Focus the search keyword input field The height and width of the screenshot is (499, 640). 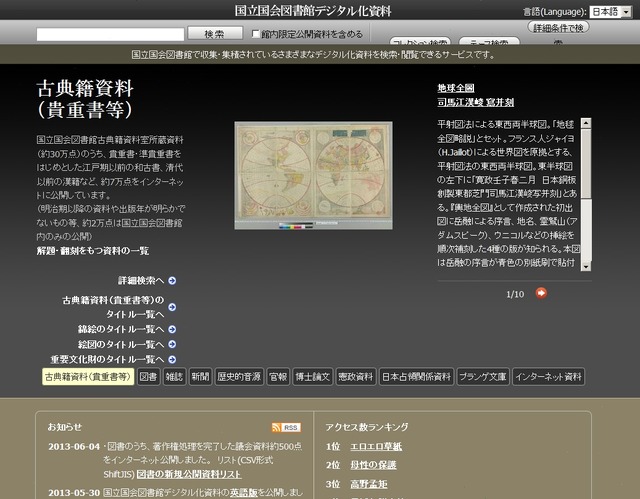110,34
